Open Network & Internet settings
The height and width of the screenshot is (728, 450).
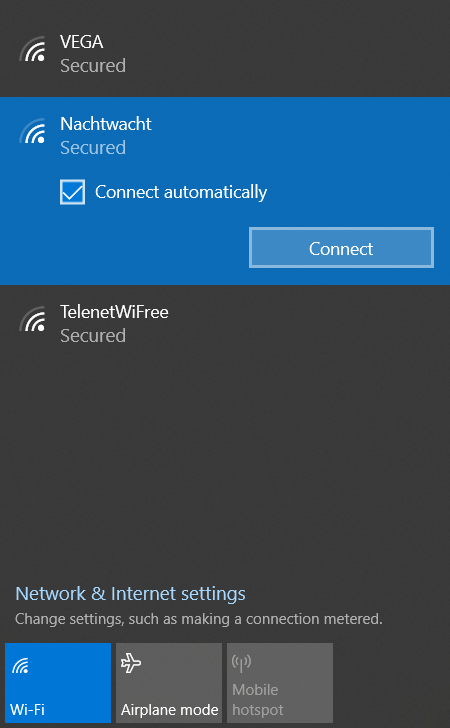click(130, 594)
